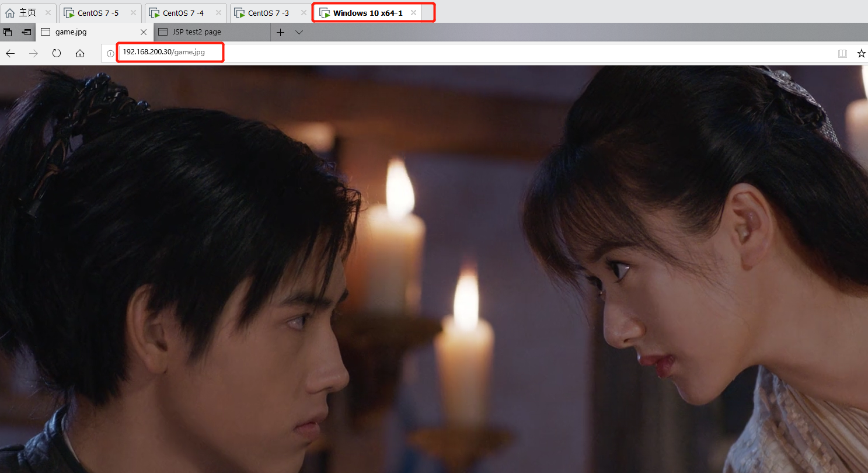Go to browser home page
Viewport: 868px width, 473px height.
(80, 53)
